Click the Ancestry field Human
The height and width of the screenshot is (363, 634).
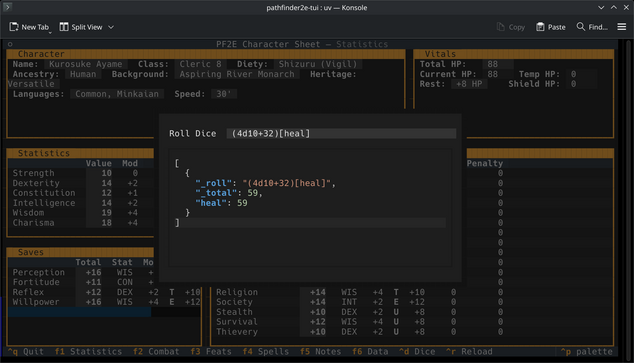click(x=83, y=74)
